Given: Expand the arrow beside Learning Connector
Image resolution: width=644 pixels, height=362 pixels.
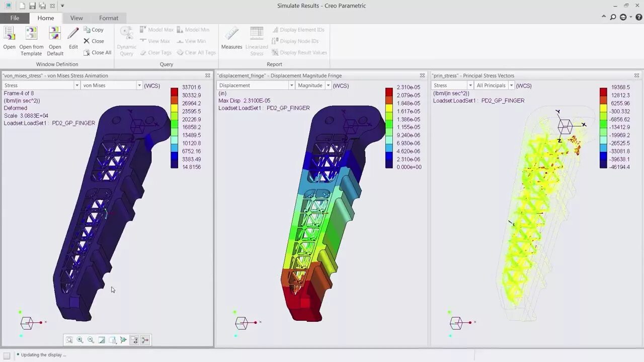Looking at the screenshot, I should point(630,18).
